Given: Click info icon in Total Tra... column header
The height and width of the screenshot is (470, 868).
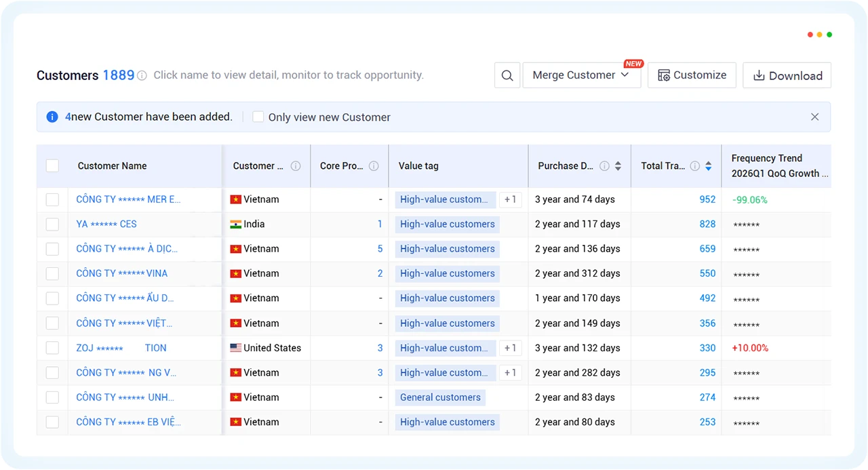Looking at the screenshot, I should click(x=695, y=165).
